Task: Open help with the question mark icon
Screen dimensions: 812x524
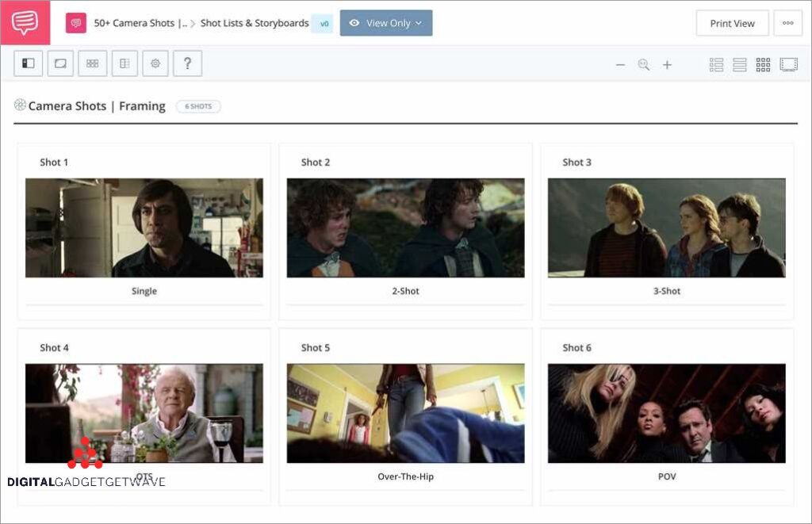Action: (x=187, y=64)
